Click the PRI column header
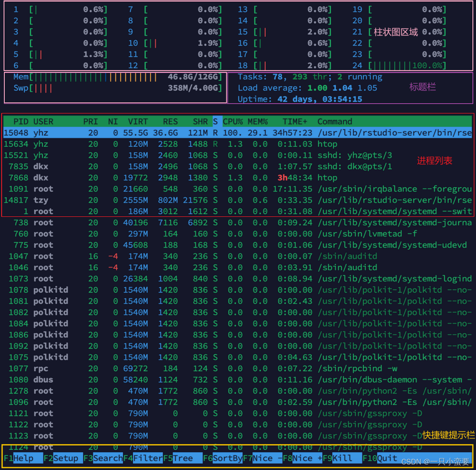 pos(90,121)
